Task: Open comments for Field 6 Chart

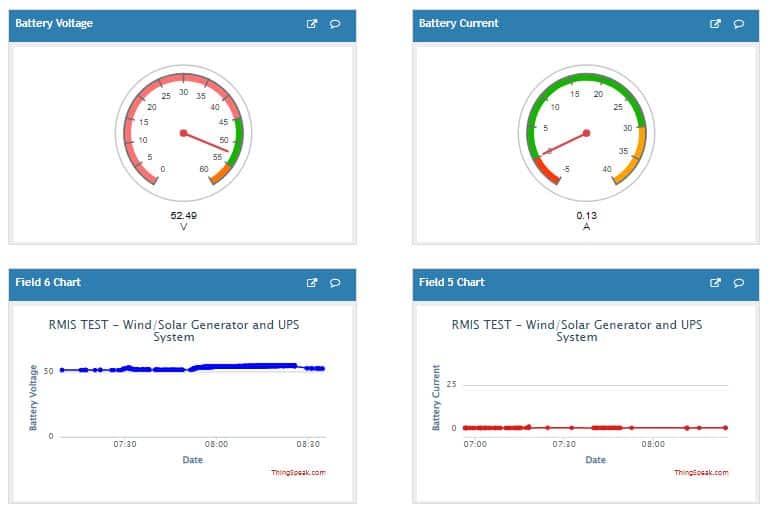Action: [x=335, y=283]
